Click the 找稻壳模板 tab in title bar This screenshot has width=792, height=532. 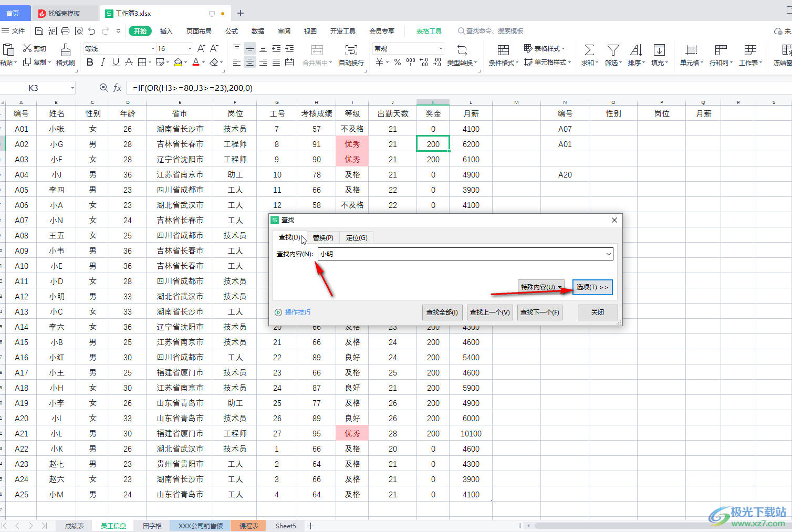[x=65, y=13]
